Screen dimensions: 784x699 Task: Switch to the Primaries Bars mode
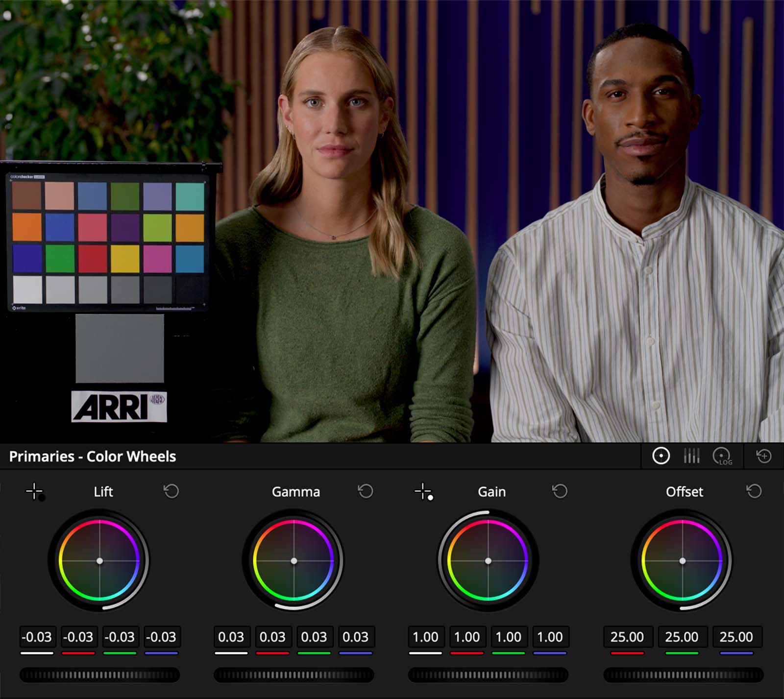click(x=691, y=456)
